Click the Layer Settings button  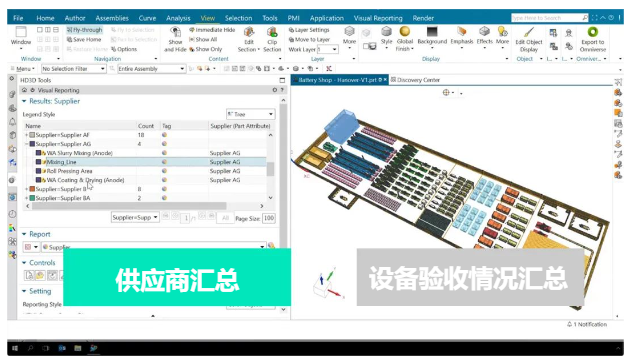coord(309,30)
